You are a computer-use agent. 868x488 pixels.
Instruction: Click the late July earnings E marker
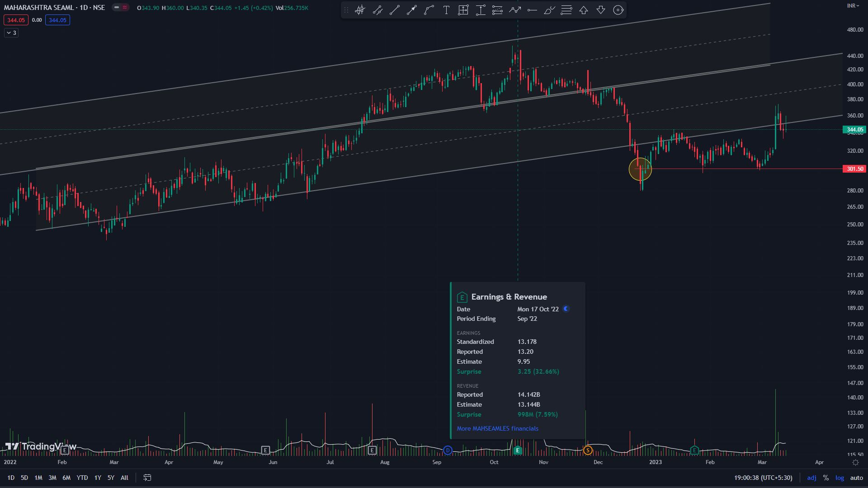(x=372, y=450)
